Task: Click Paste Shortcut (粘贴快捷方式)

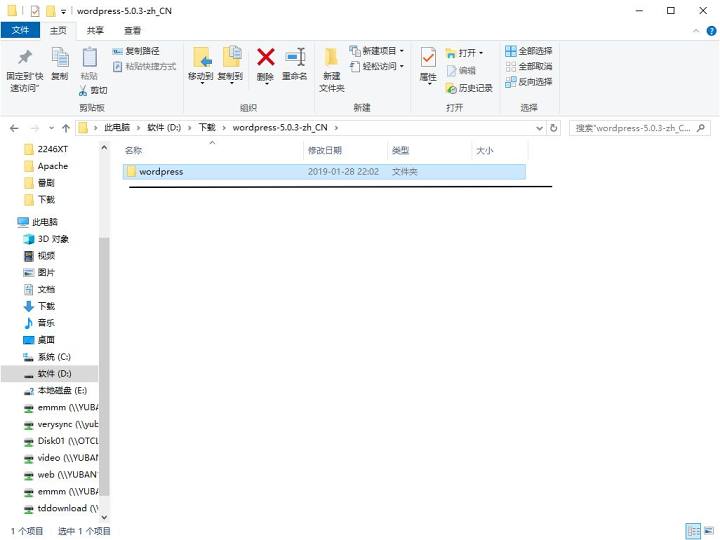Action: 144,67
